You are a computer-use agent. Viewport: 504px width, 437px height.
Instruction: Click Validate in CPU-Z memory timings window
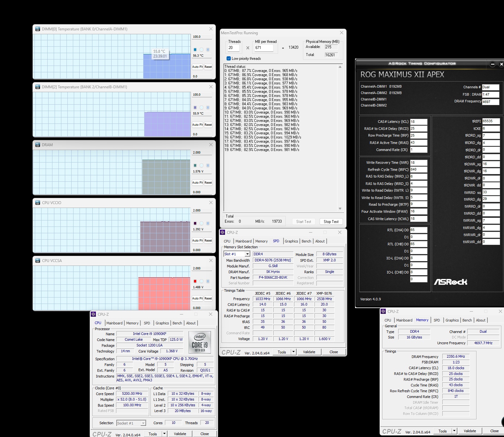[470, 431]
